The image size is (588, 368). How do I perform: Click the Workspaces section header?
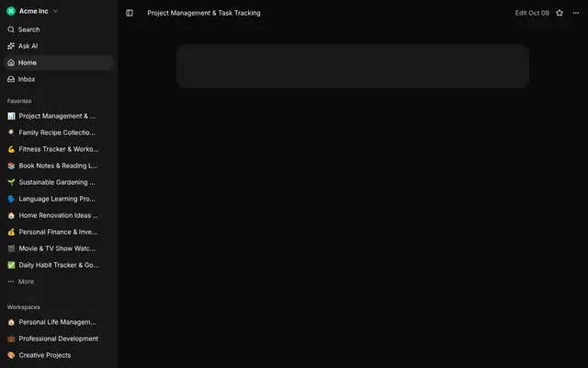click(x=23, y=307)
